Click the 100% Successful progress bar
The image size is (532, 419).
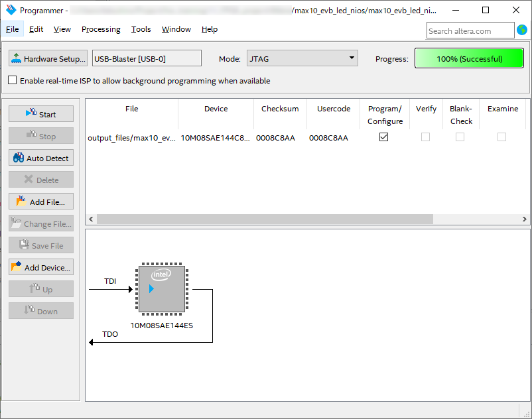pyautogui.click(x=469, y=58)
